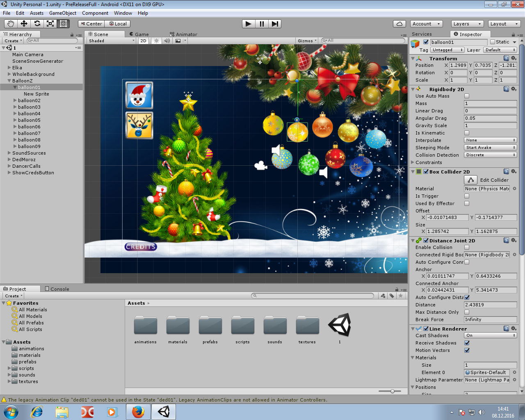
Task: Disable Receive Shadows checkbox
Action: [x=466, y=343]
